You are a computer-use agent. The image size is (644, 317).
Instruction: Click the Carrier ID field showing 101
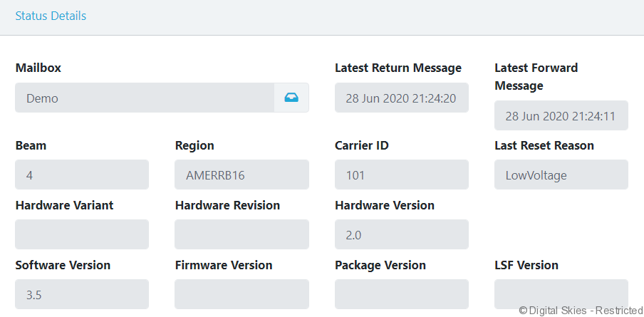pos(402,175)
